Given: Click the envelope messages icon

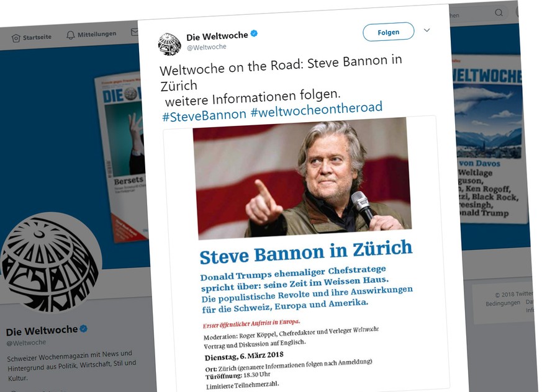Looking at the screenshot, I should (135, 32).
